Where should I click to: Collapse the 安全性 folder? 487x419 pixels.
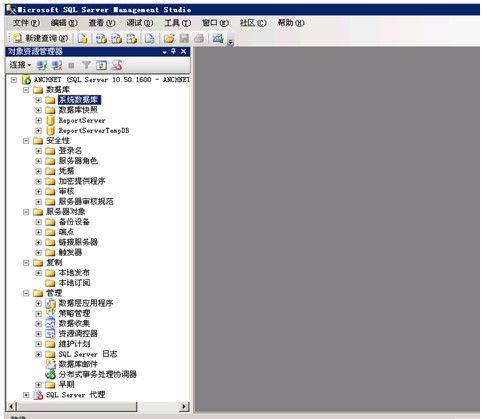click(26, 141)
